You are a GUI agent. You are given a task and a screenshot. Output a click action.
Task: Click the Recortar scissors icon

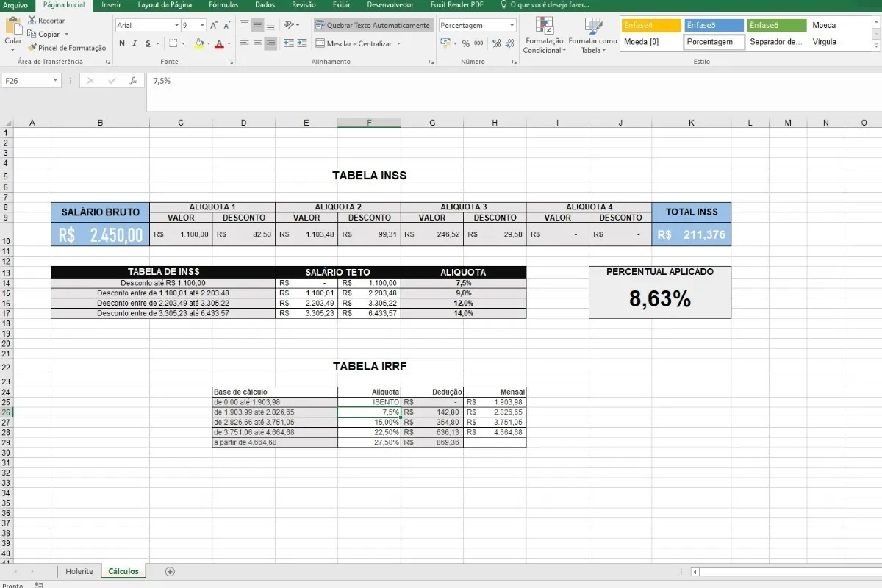(x=32, y=21)
